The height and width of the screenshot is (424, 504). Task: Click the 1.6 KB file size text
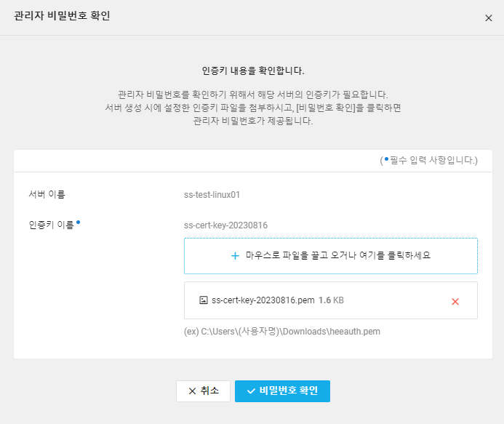[x=331, y=300]
